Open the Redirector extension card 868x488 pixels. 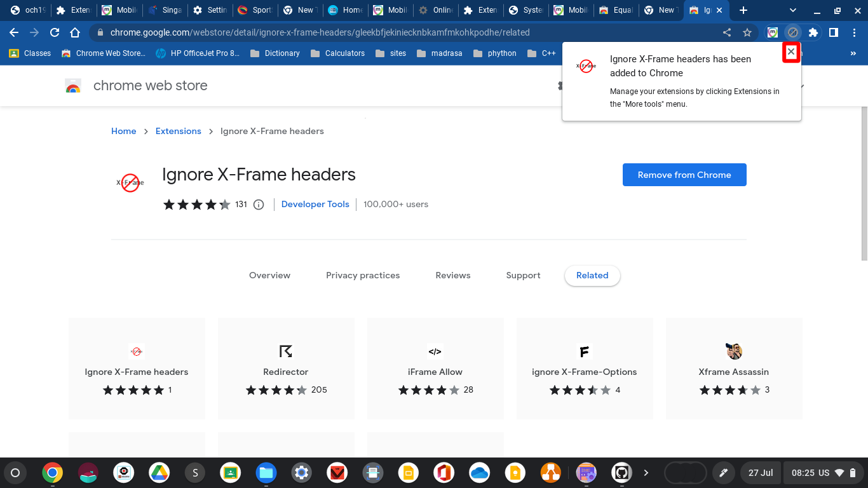tap(286, 369)
